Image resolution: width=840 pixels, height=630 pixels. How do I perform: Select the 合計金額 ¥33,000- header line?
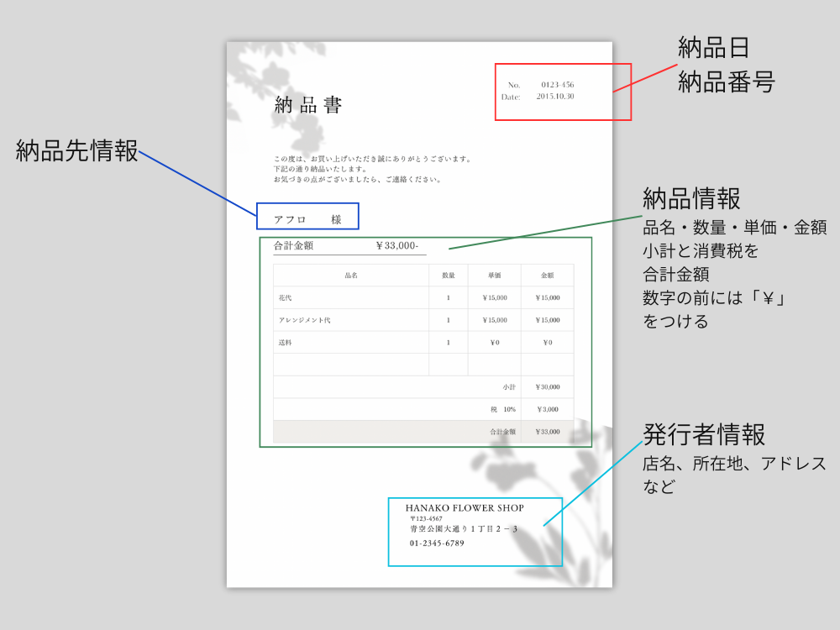coord(344,244)
